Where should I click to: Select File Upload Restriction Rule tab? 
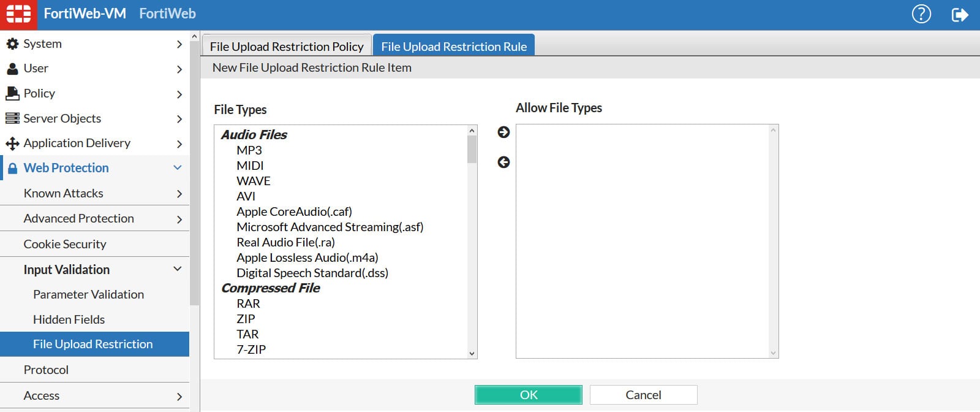click(454, 46)
